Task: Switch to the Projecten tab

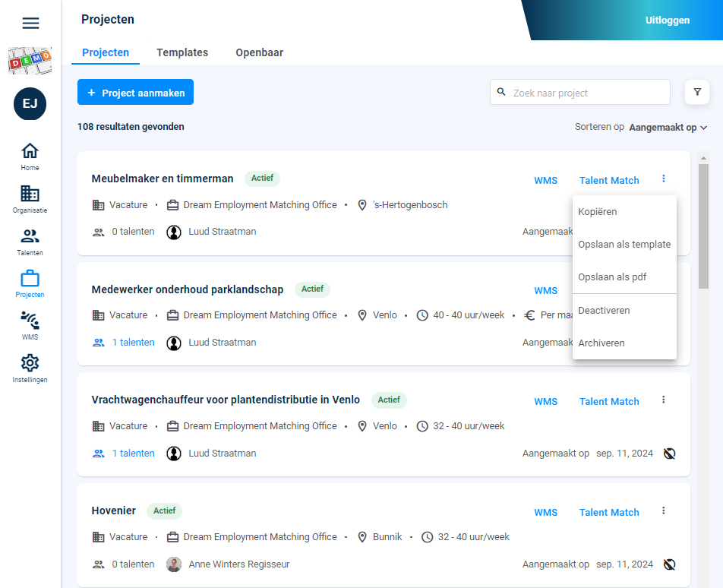Action: coord(106,52)
